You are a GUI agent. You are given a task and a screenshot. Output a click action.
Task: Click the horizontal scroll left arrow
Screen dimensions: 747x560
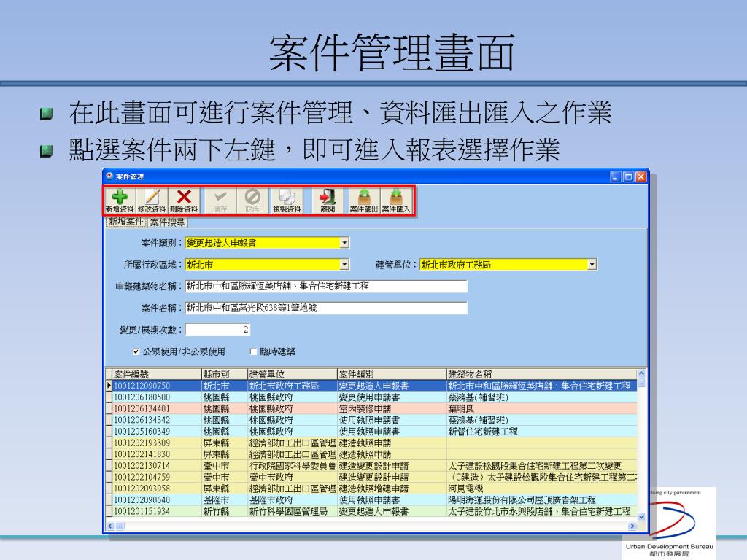coord(111,526)
